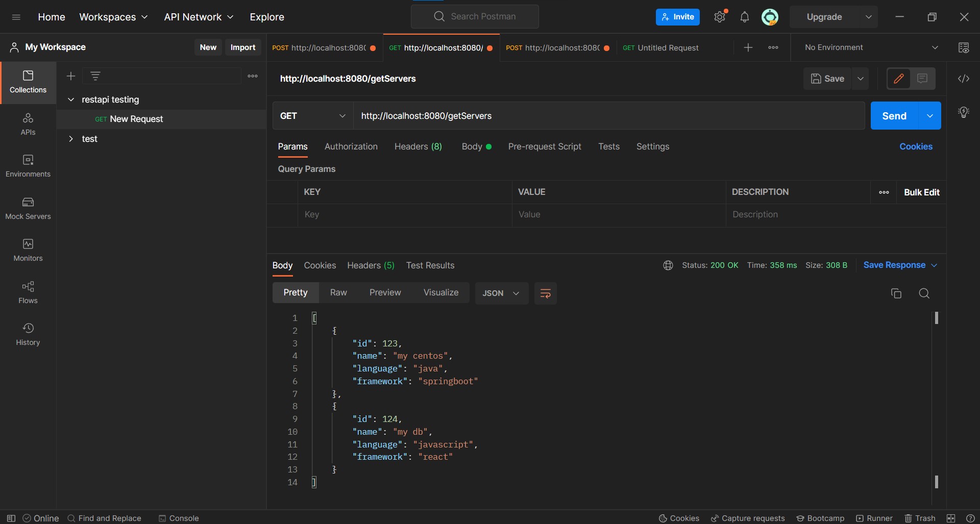This screenshot has height=524, width=980.
Task: Click the user avatar icon
Action: pos(770,17)
